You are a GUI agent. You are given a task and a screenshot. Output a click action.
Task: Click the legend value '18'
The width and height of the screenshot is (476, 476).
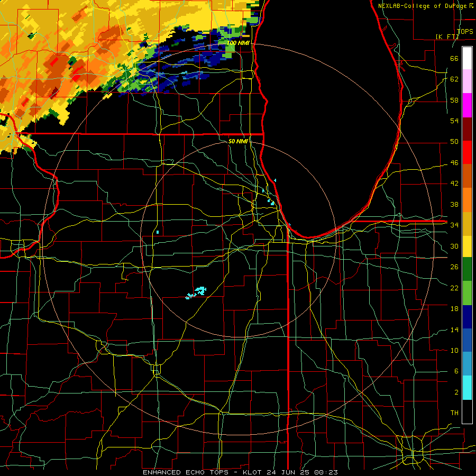coord(454,309)
